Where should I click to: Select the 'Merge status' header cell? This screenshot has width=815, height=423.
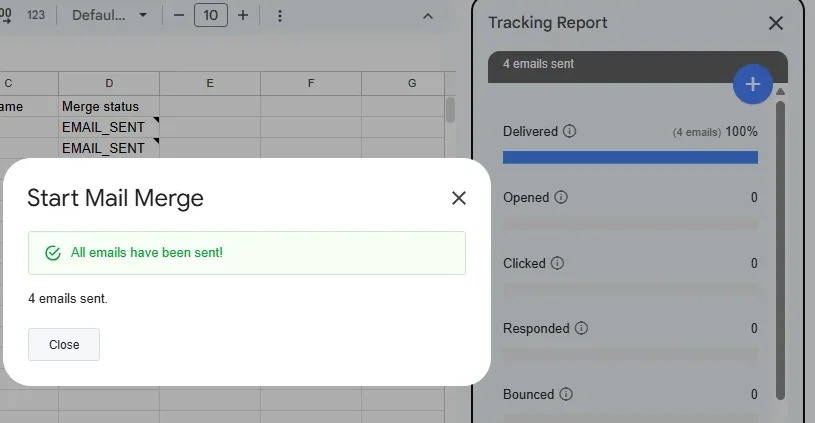pyautogui.click(x=109, y=107)
